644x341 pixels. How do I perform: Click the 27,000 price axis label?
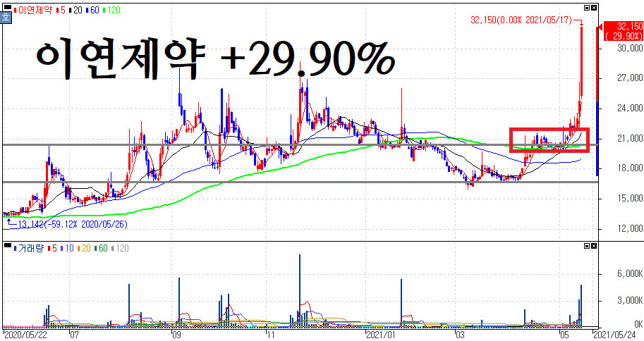630,78
